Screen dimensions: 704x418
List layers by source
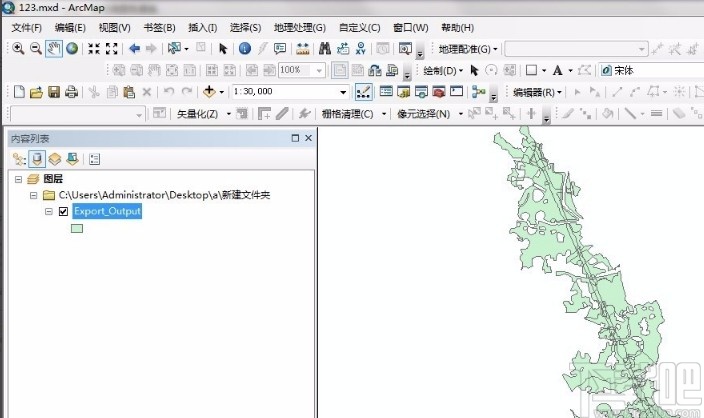tap(37, 159)
